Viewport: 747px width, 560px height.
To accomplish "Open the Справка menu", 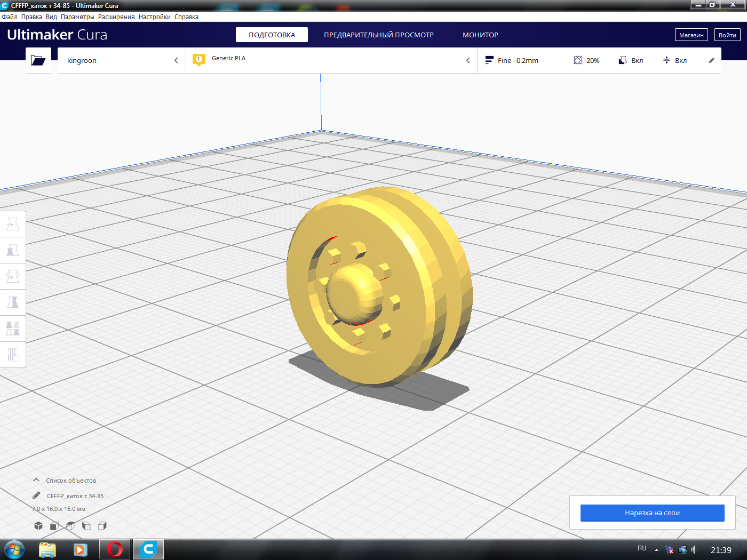I will [x=186, y=17].
